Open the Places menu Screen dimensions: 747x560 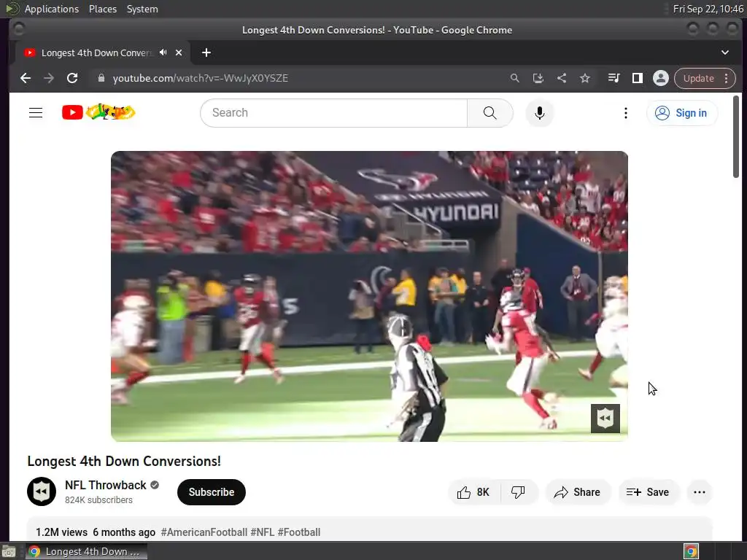103,9
